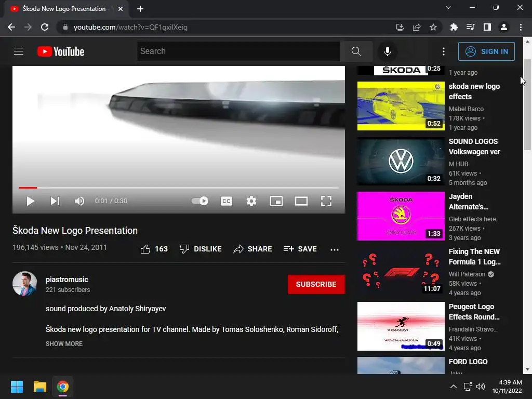Open Fixing The NEW Formula 1 Logo title
The width and height of the screenshot is (532, 399).
[474, 257]
